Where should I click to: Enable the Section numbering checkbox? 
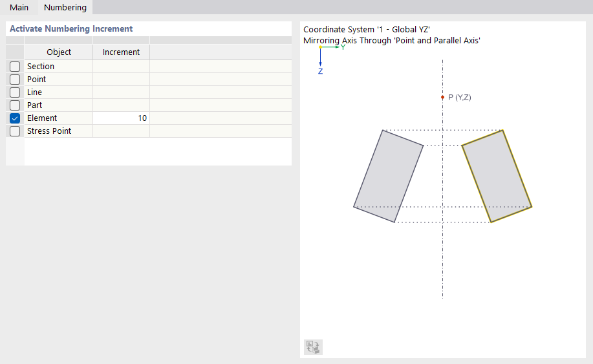(15, 67)
